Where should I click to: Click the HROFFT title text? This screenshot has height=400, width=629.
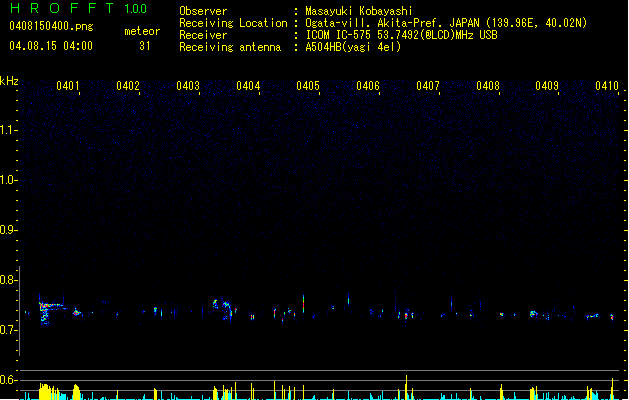(62, 8)
